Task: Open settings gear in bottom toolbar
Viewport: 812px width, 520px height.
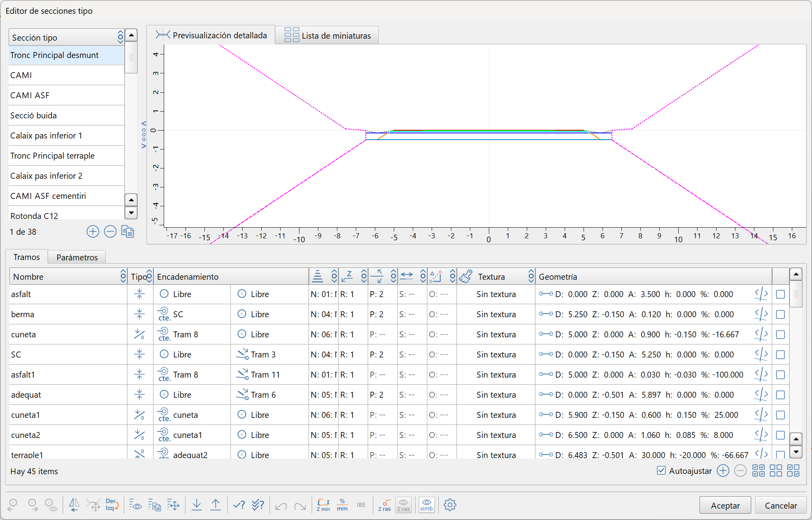Action: tap(450, 505)
